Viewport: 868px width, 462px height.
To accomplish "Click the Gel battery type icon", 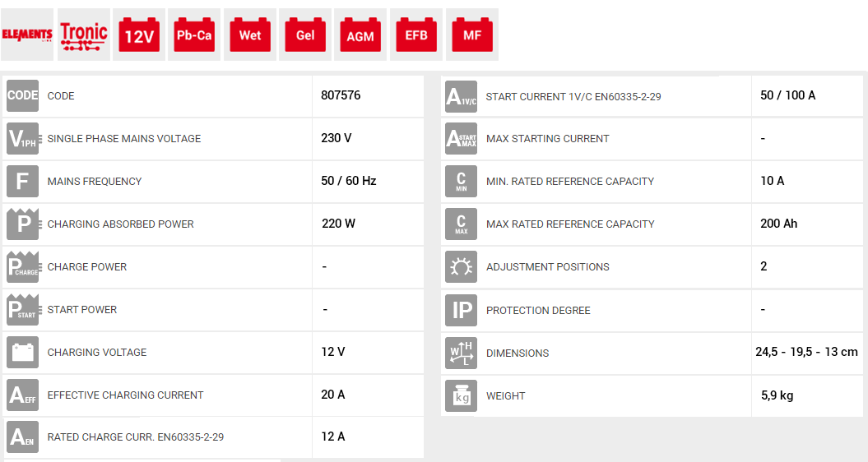I will point(305,35).
